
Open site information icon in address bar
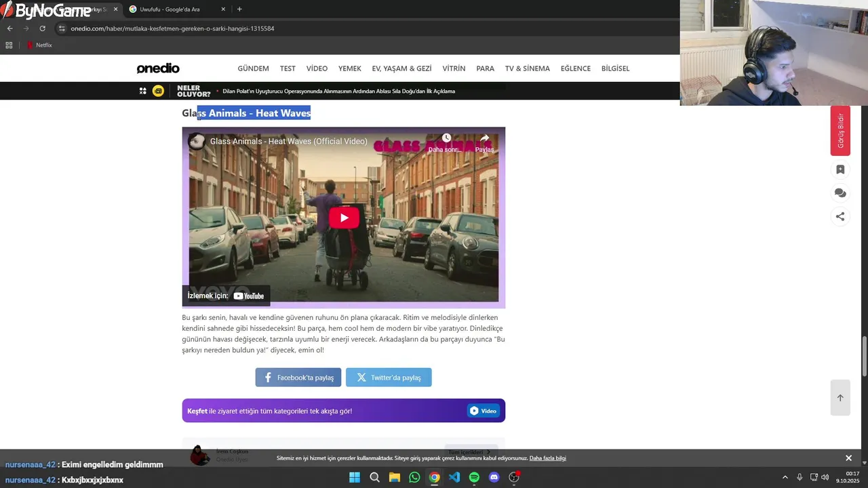62,28
